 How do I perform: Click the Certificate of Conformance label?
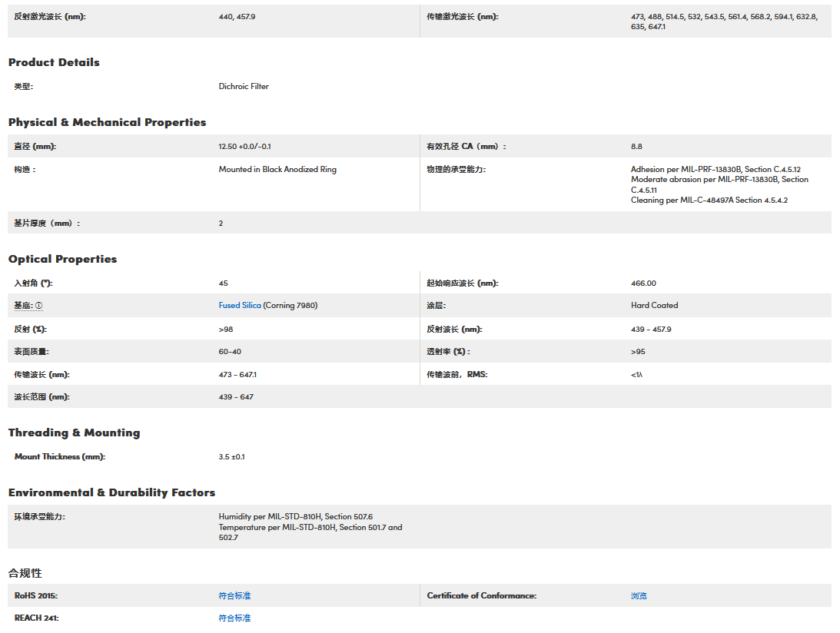pos(481,596)
